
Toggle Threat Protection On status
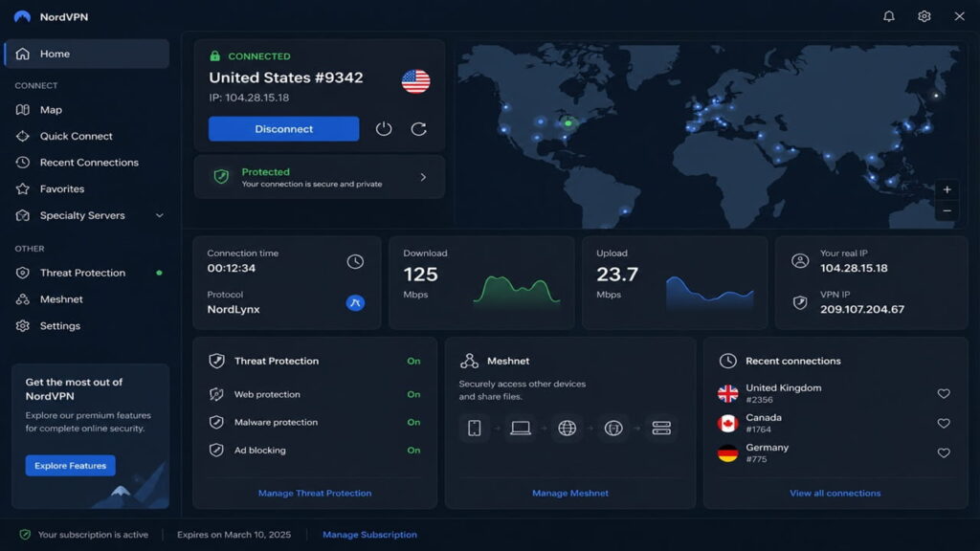click(x=413, y=361)
